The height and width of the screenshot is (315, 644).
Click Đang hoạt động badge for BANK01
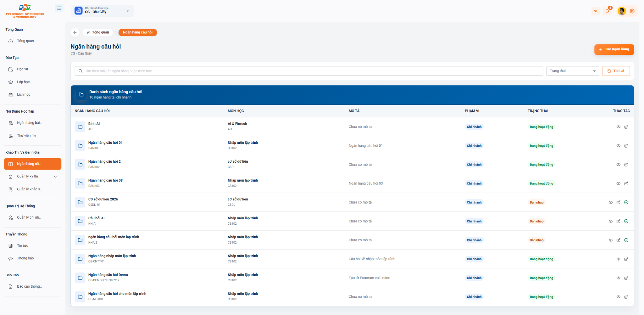click(541, 146)
